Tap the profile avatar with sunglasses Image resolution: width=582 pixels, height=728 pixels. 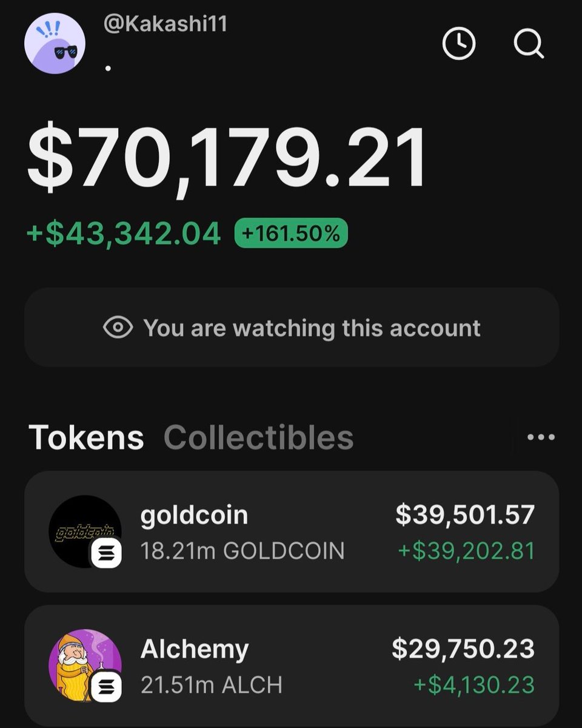click(x=55, y=44)
